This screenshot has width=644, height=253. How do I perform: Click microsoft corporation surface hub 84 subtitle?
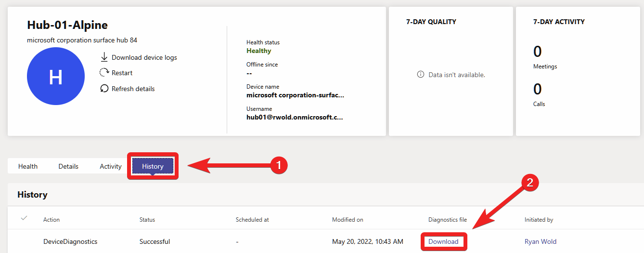tap(82, 40)
